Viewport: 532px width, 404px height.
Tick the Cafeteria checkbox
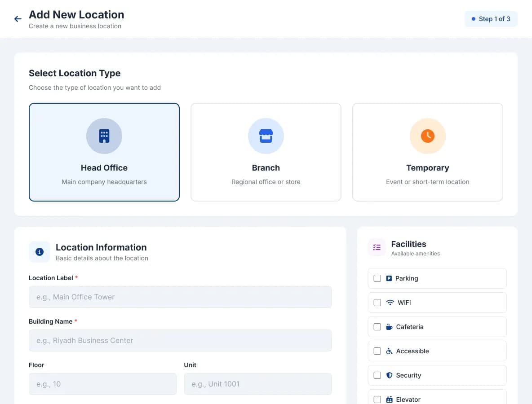point(377,327)
